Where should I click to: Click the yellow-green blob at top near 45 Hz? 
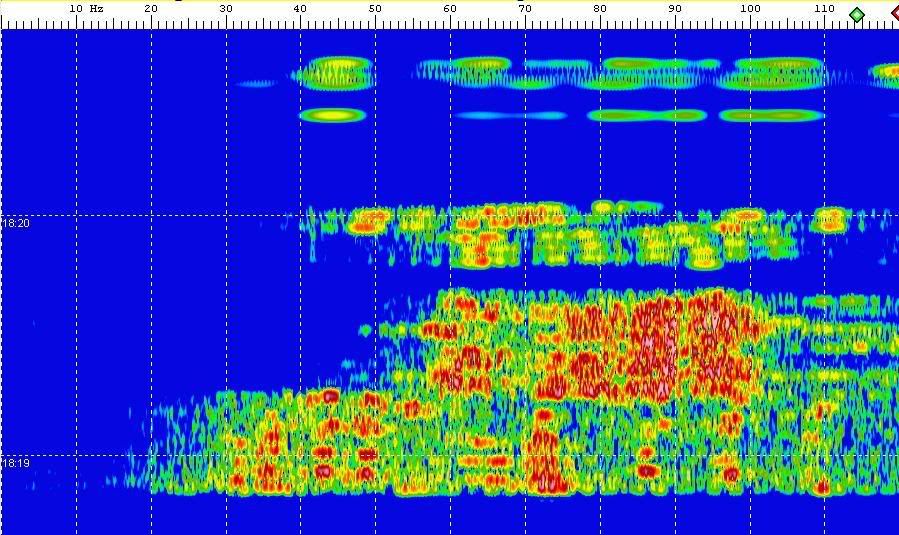point(338,71)
